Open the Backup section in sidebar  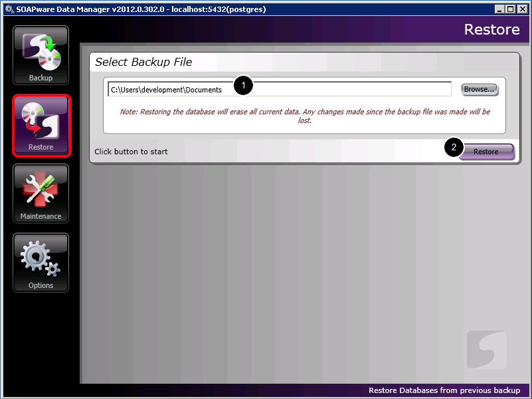click(41, 55)
